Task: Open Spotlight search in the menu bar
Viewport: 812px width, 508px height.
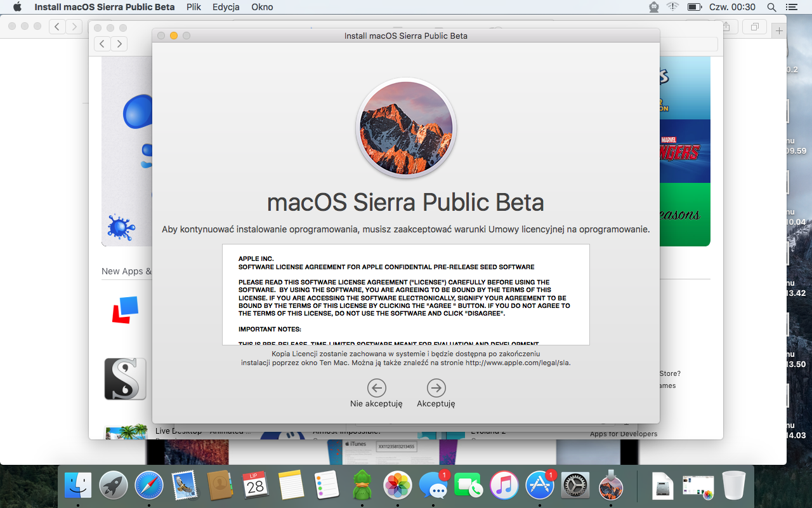Action: tap(771, 7)
